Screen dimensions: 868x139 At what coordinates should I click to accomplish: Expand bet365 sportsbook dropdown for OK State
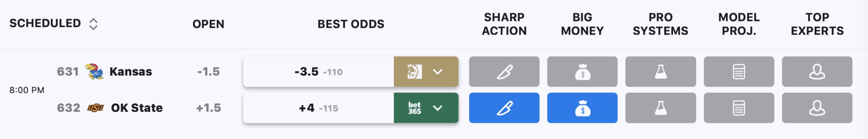(426, 108)
